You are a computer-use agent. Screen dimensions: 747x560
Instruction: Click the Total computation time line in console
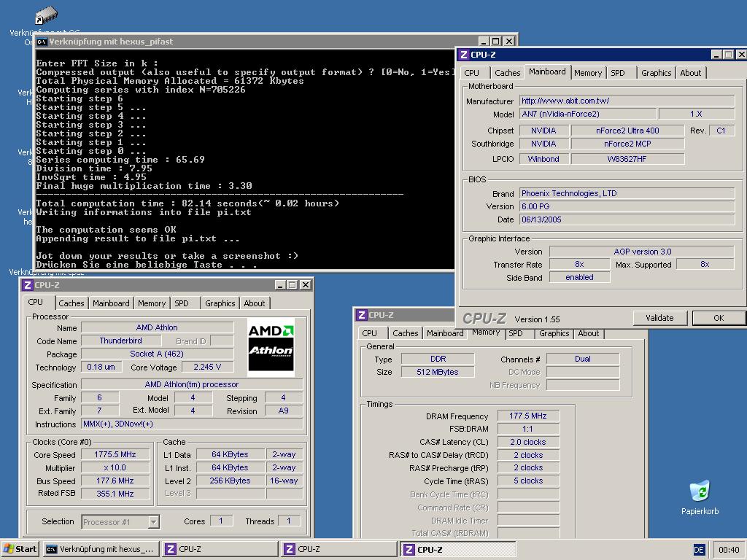pyautogui.click(x=187, y=203)
